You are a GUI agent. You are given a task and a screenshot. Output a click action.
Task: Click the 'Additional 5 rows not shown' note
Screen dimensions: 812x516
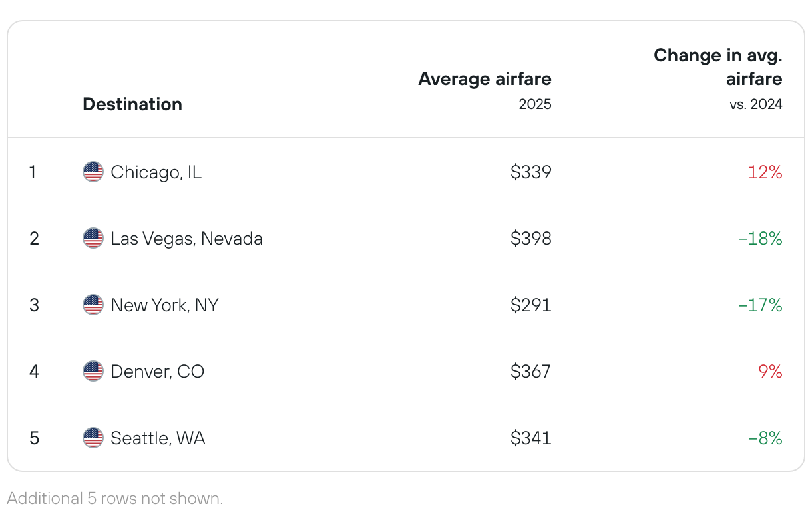pos(115,498)
